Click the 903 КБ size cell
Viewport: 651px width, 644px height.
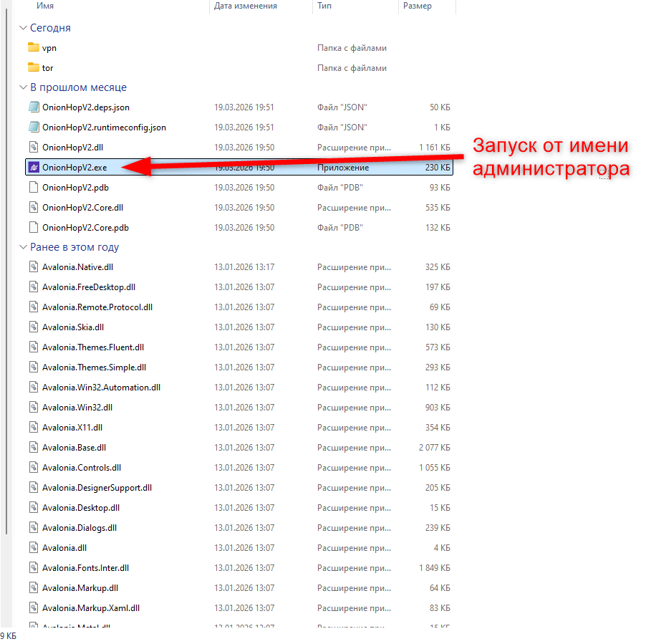(438, 408)
